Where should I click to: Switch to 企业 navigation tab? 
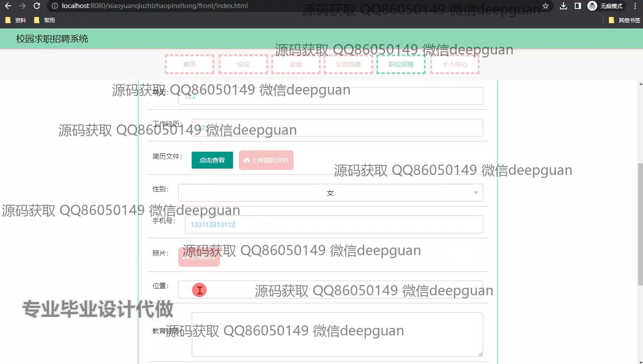(296, 64)
